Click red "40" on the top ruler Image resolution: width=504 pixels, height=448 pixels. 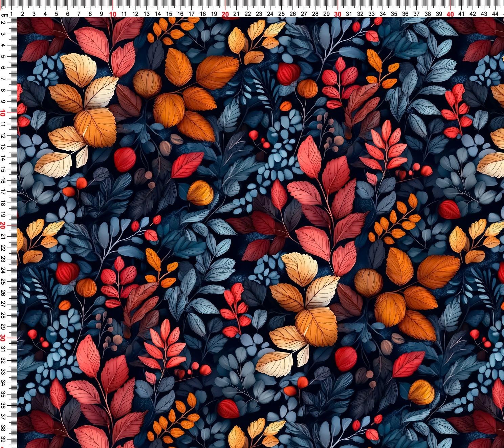click(451, 14)
